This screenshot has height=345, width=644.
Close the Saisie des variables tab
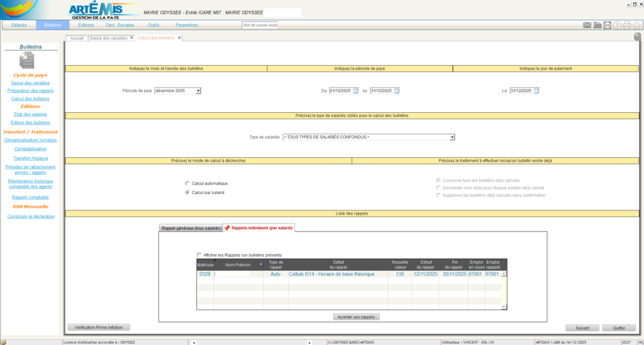132,38
